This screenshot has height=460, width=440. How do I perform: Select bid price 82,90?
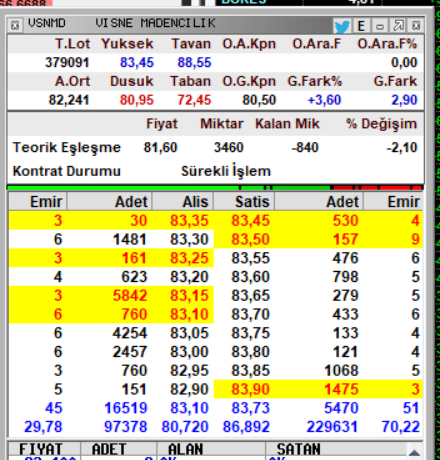point(189,389)
